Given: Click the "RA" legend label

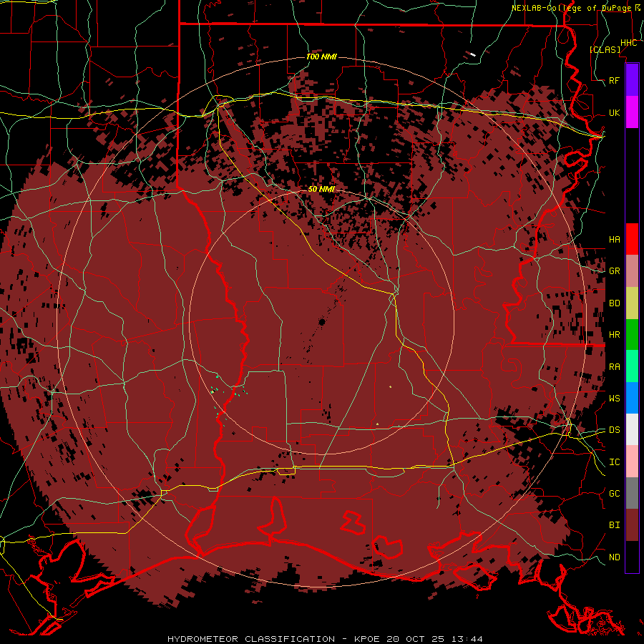Looking at the screenshot, I should point(614,367).
